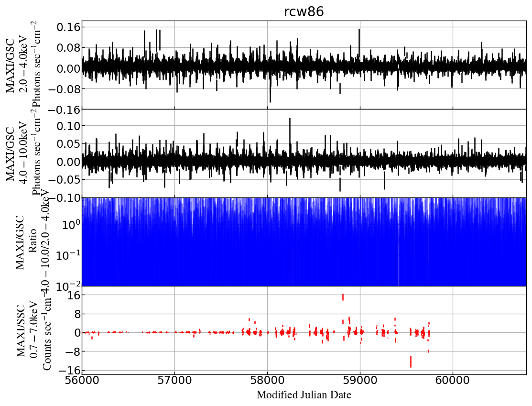532x406 pixels.
Task: Click the 0.05 tick in second panel
Action: pyautogui.click(x=68, y=143)
